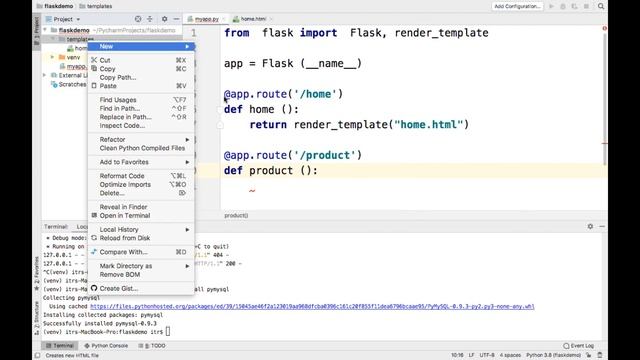640x360 pixels.
Task: Click the fold-end marker beside return line
Action: point(220,125)
